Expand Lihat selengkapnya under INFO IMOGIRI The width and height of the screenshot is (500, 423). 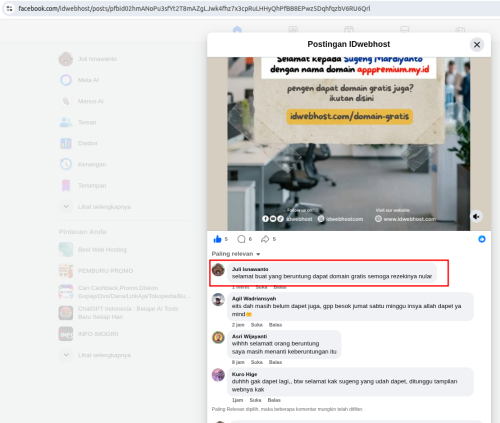click(104, 355)
